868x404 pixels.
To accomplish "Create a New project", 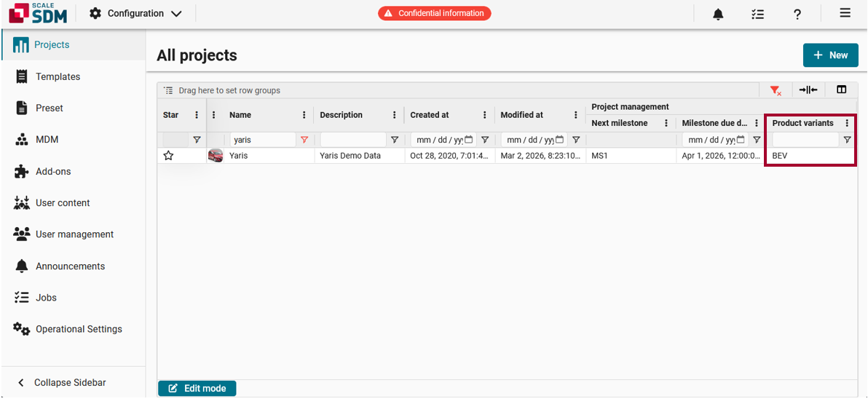I will point(830,55).
